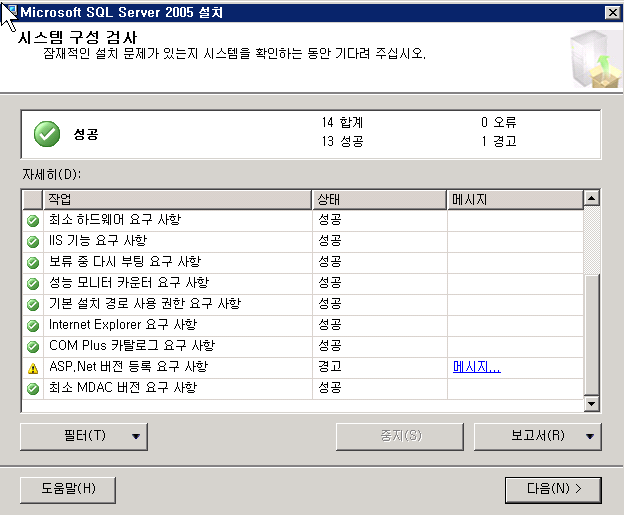Click the 14 합계 summary text
Screen dimensions: 624x515
coord(343,123)
